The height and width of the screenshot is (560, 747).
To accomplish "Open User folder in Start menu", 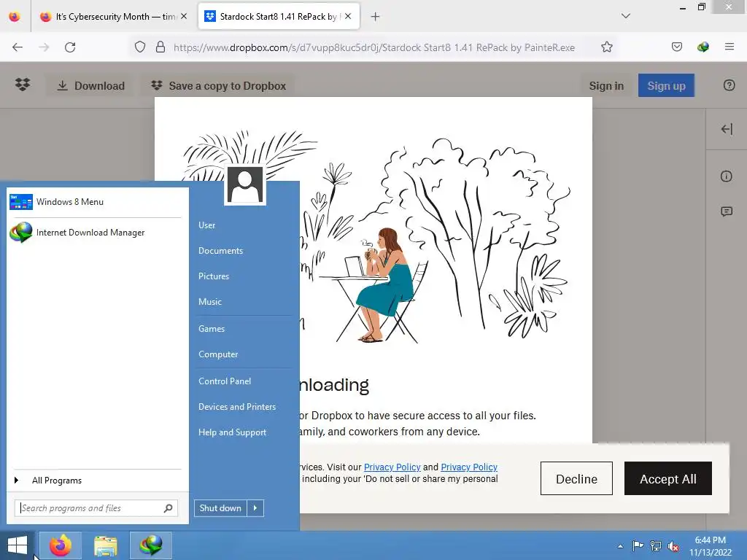I will 206,225.
